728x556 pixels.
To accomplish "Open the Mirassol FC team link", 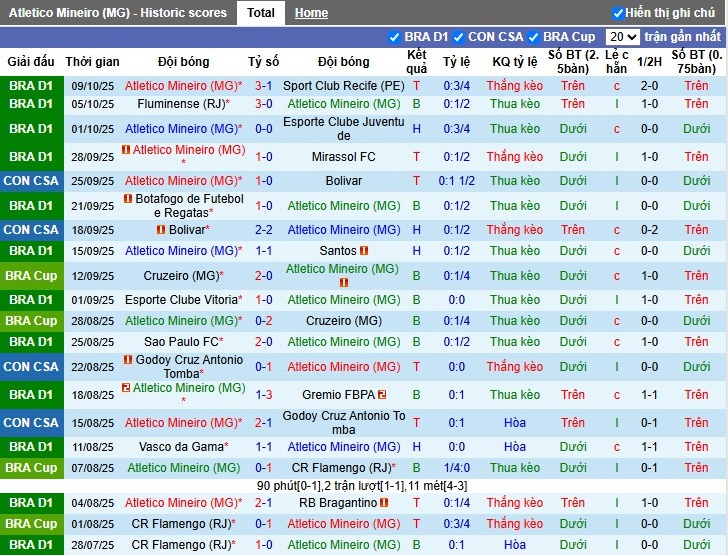I will (x=343, y=157).
